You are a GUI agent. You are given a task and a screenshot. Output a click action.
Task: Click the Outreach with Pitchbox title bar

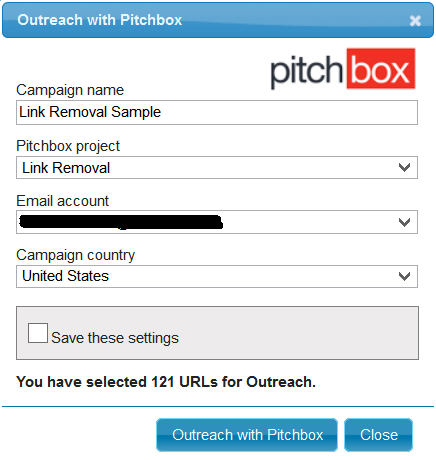[218, 20]
